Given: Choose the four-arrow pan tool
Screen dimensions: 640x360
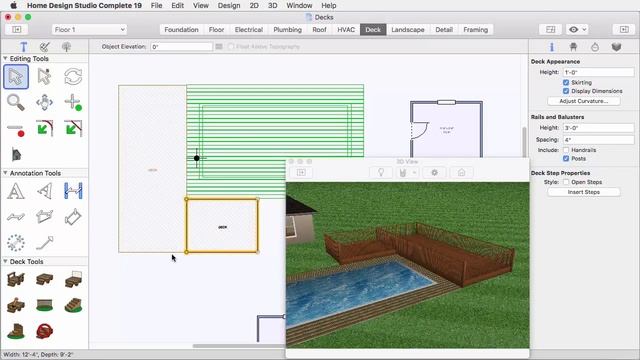Looking at the screenshot, I should 44,102.
